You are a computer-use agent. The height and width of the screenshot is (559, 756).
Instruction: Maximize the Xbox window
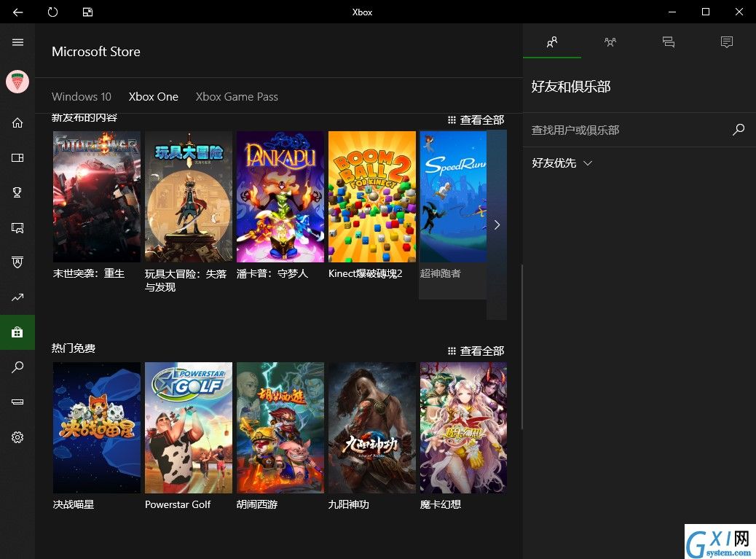click(705, 12)
